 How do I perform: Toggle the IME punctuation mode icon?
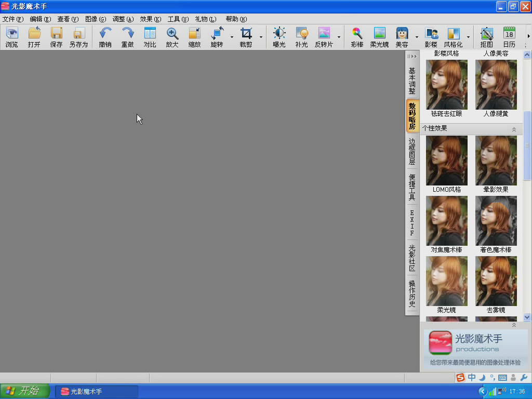click(493, 377)
